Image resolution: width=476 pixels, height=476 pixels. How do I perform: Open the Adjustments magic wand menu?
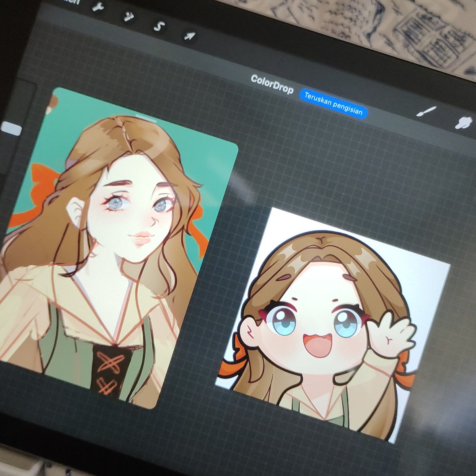coord(129,16)
